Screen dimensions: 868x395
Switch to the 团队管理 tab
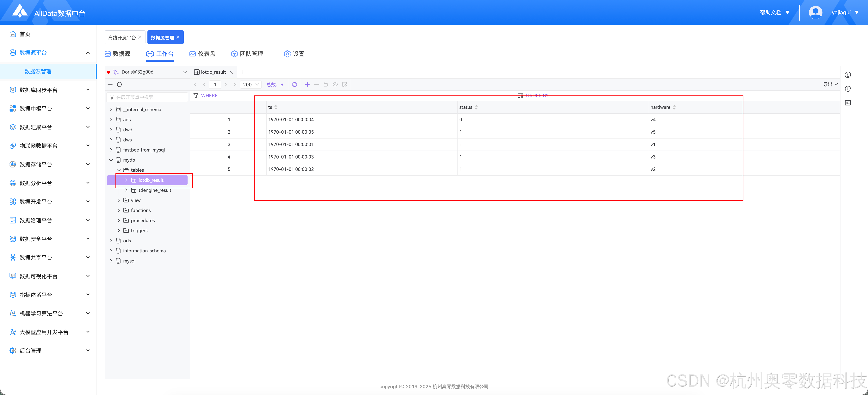click(x=247, y=54)
